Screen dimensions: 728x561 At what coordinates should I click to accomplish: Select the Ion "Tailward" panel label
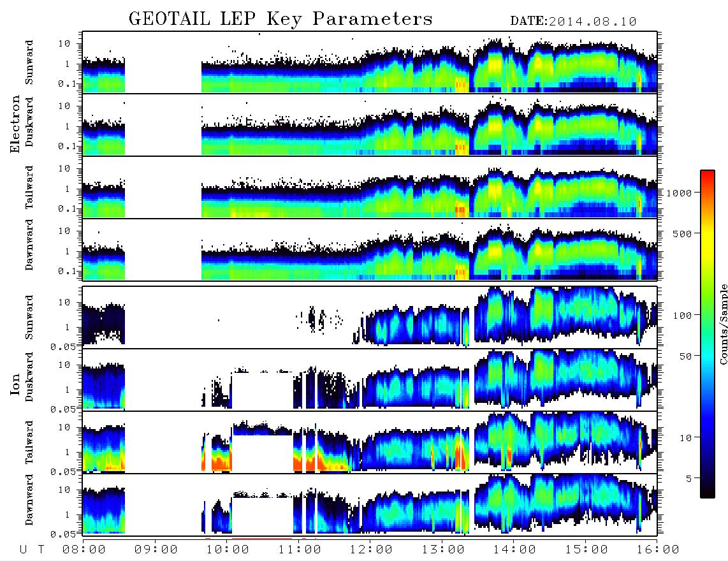(29, 442)
